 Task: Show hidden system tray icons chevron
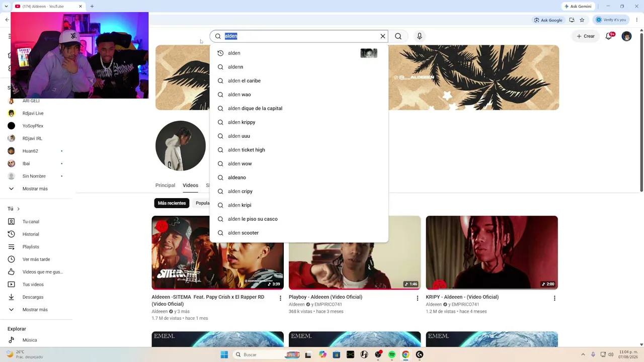point(583,354)
